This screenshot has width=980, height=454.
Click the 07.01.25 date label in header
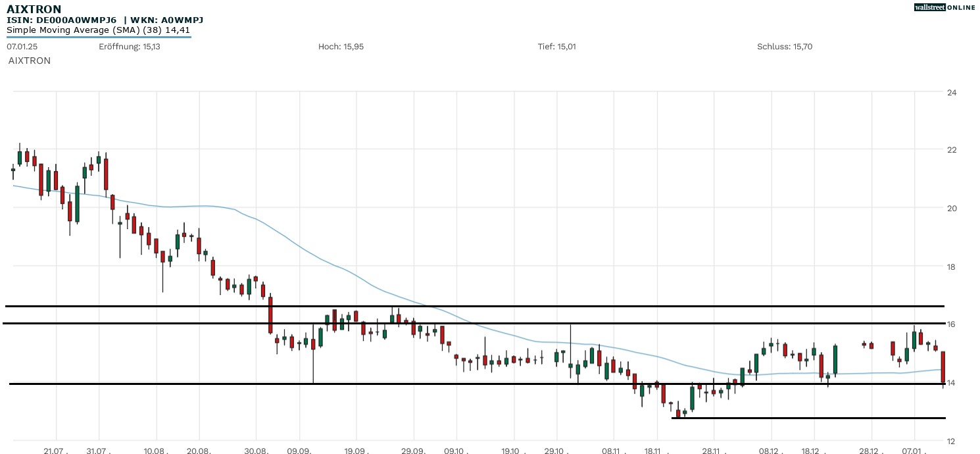coord(20,47)
